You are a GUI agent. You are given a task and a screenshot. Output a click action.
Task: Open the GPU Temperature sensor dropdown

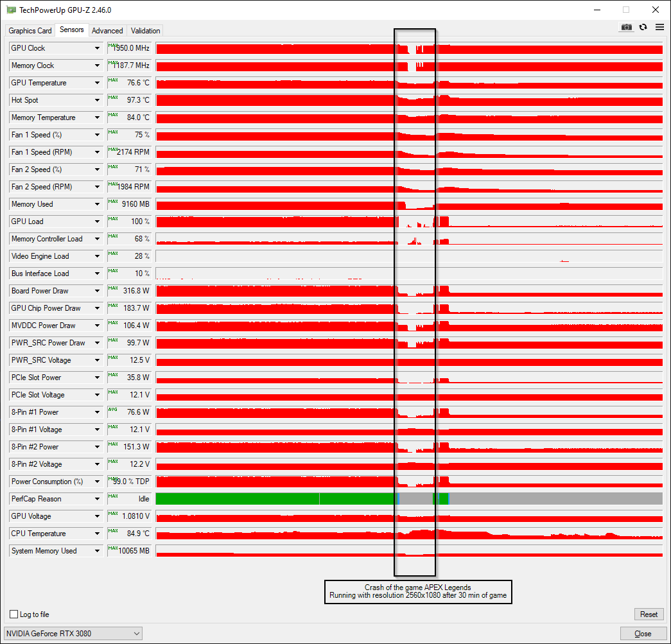pyautogui.click(x=97, y=83)
